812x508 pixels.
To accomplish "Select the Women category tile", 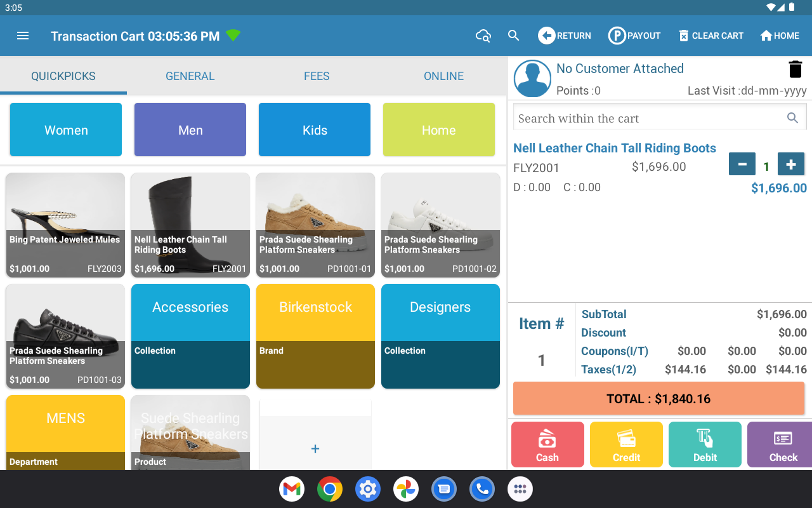I will pyautogui.click(x=66, y=130).
